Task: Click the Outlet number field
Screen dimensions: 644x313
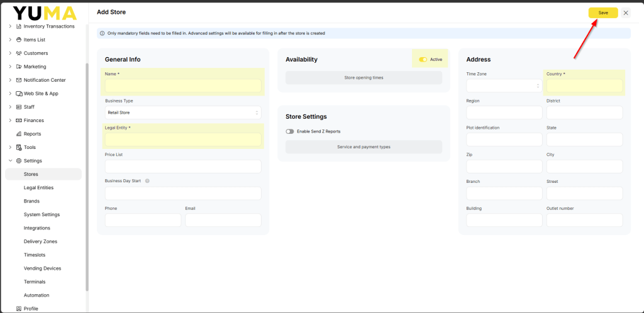Action: 584,220
